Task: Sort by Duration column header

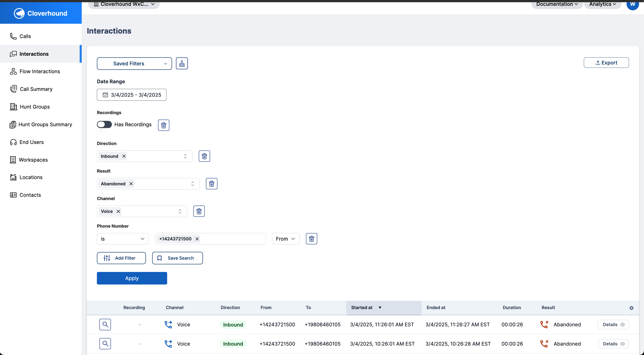Action: tap(512, 308)
